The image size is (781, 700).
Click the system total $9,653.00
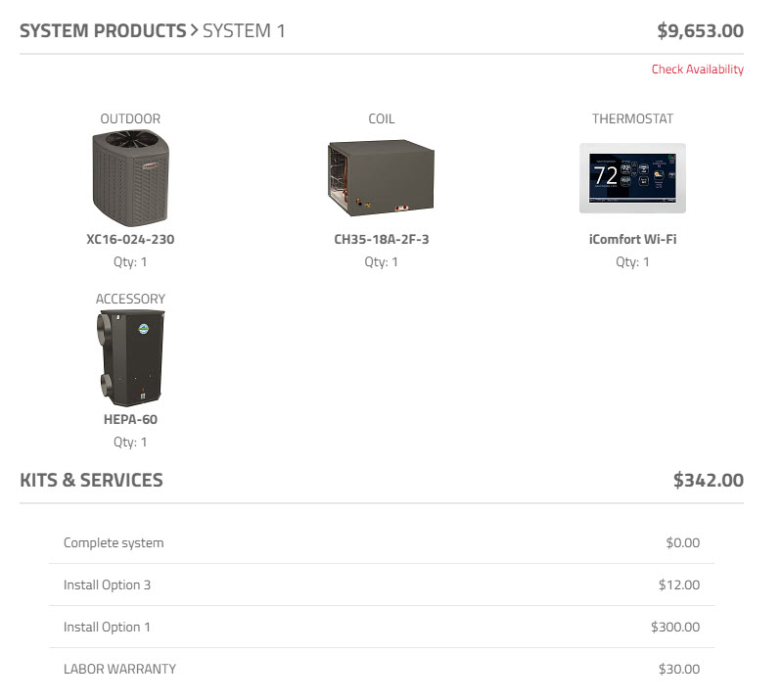point(700,31)
